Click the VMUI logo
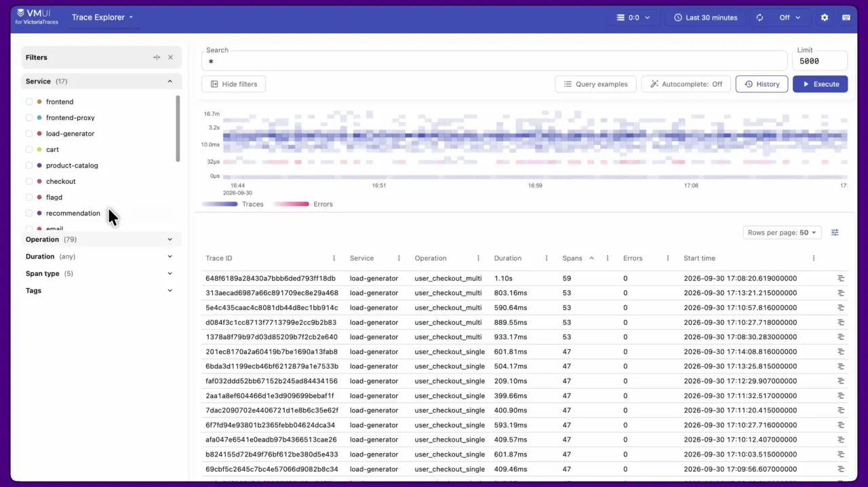The image size is (868, 487). 37,17
